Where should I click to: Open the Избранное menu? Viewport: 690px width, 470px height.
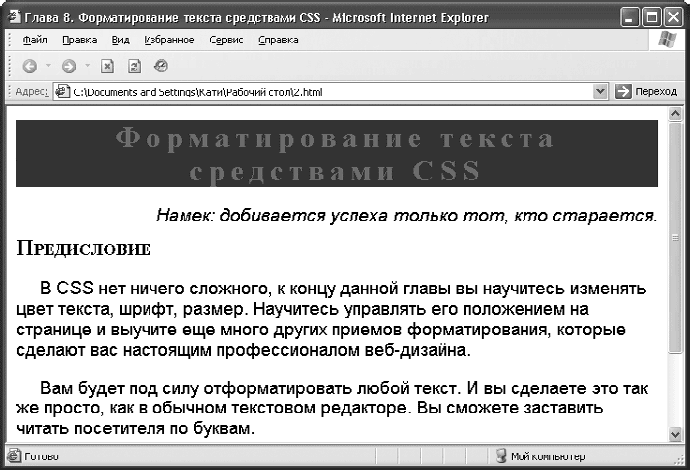coord(170,40)
